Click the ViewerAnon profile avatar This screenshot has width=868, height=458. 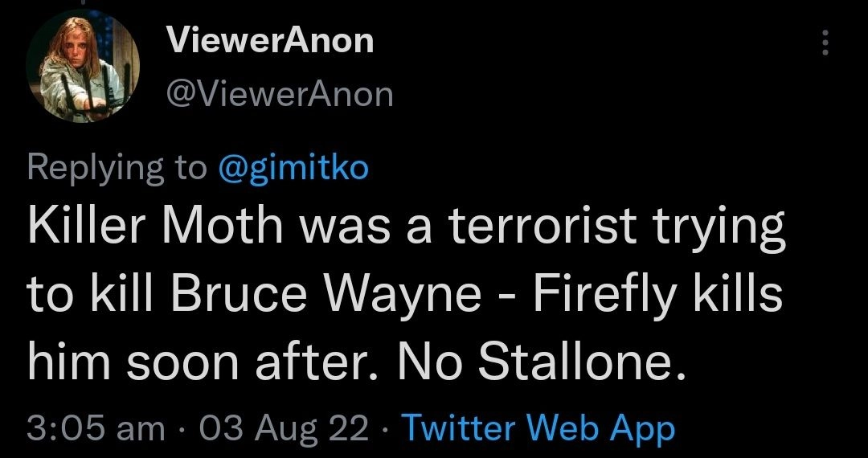tap(84, 67)
